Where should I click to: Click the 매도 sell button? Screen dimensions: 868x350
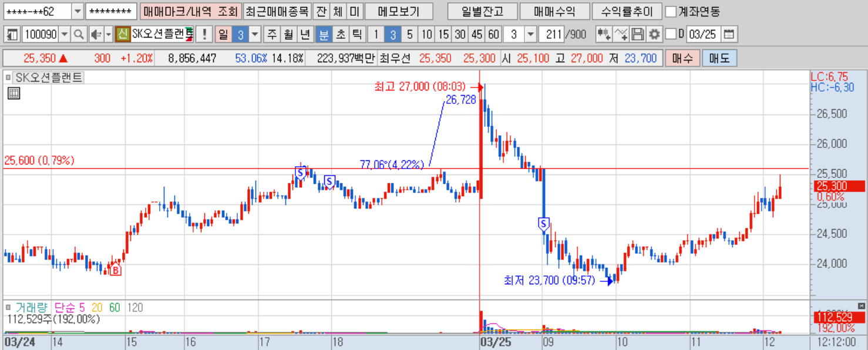point(719,58)
